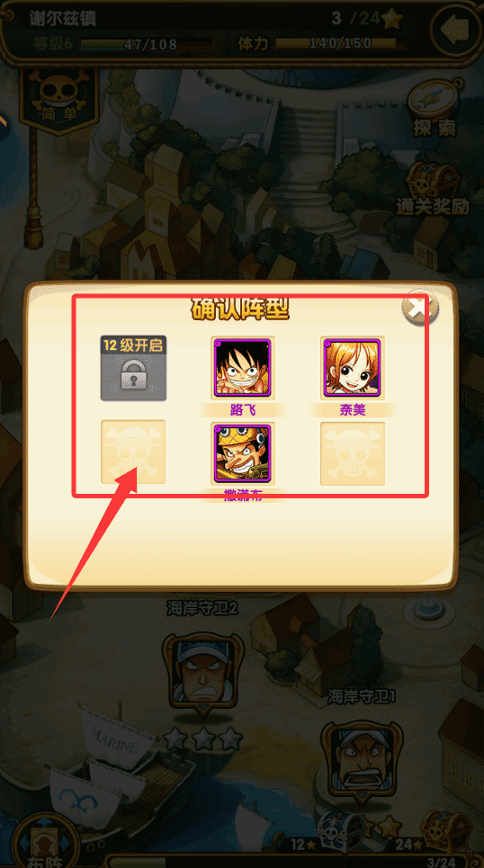Screen dimensions: 484x868
Task: Choose the empty skull slot under lock
Action: [x=133, y=452]
